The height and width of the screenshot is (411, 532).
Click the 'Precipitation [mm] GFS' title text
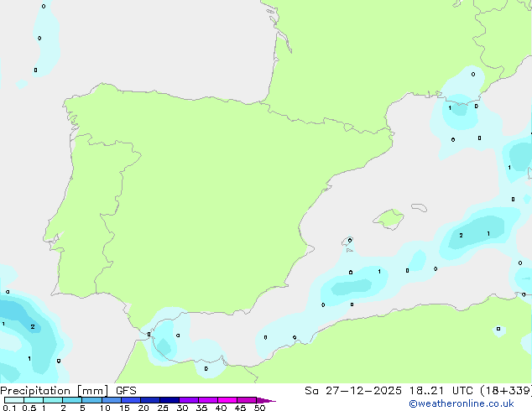[x=68, y=391]
